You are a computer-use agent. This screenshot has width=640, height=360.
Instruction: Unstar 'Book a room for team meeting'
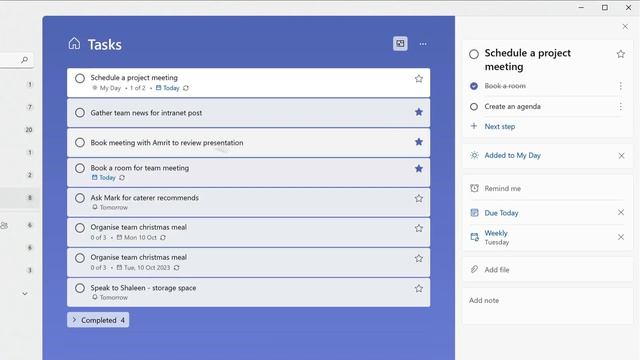point(419,169)
